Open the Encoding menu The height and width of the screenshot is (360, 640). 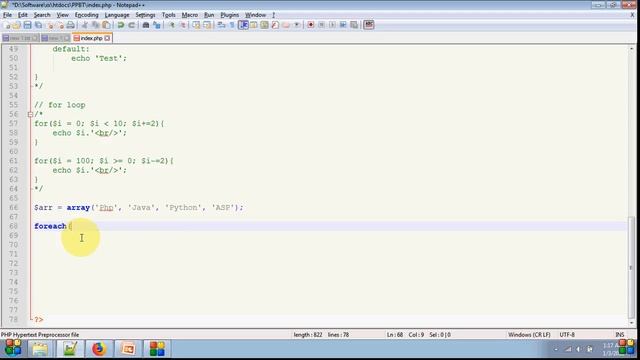[x=87, y=15]
